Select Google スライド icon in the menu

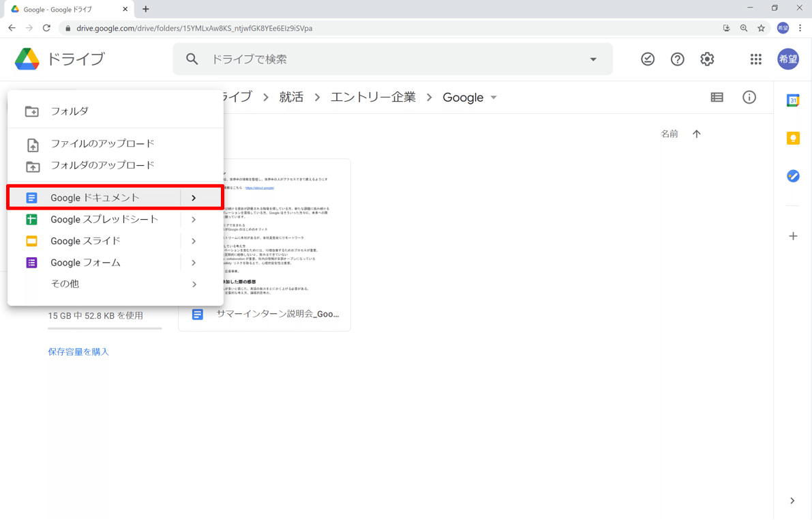coord(31,241)
